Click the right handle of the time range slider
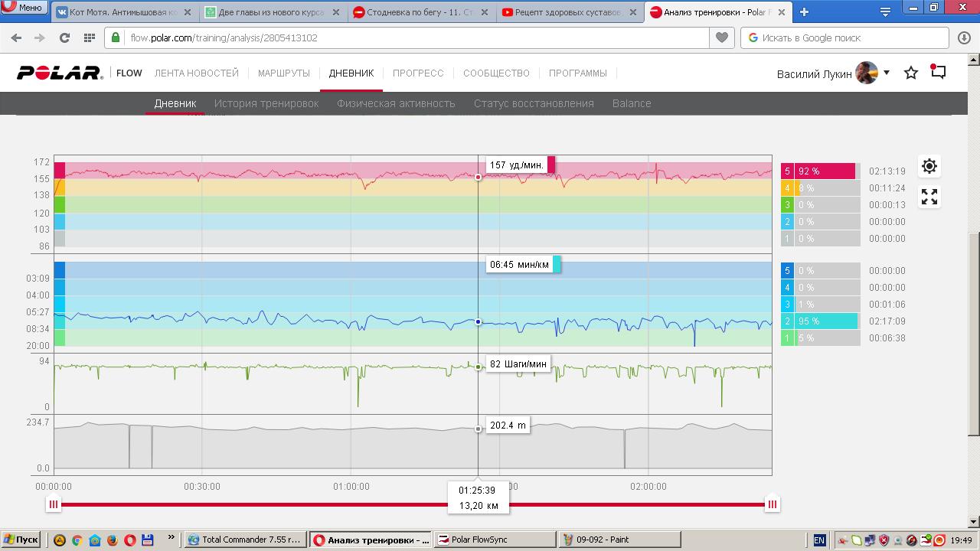 [772, 504]
